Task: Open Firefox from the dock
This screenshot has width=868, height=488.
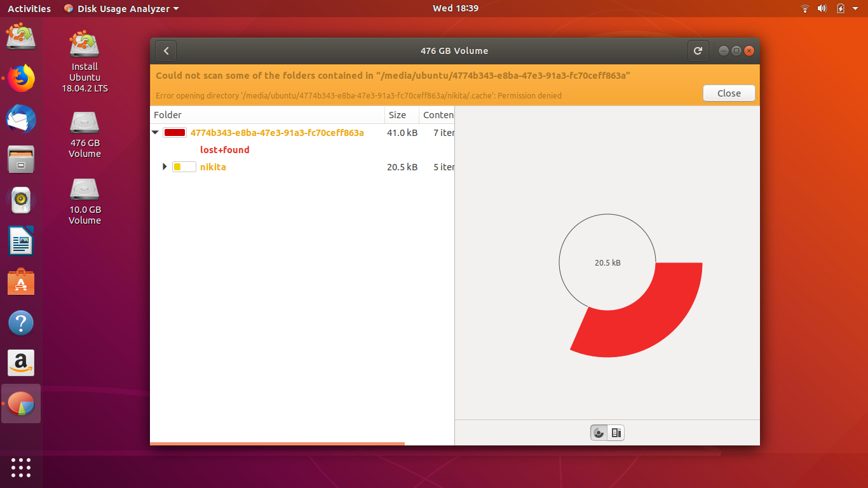Action: [21, 78]
